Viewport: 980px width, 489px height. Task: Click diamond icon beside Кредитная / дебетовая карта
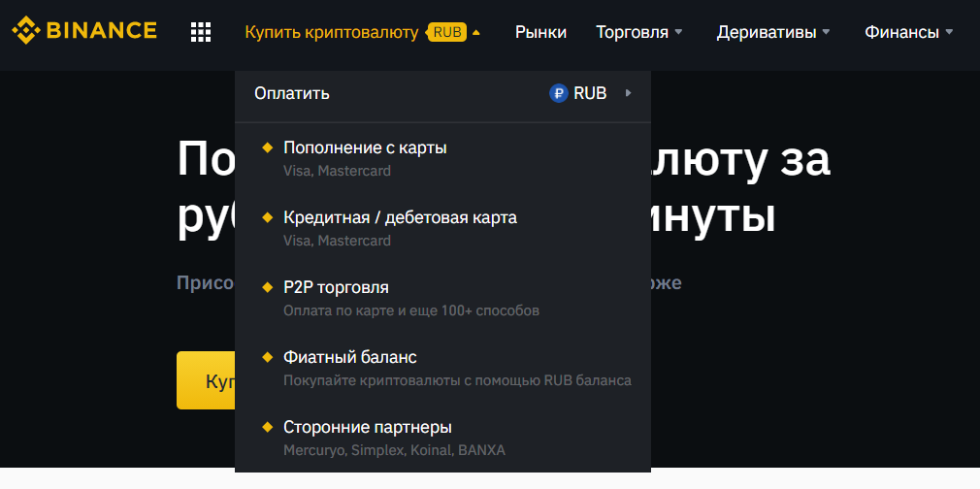(x=268, y=218)
